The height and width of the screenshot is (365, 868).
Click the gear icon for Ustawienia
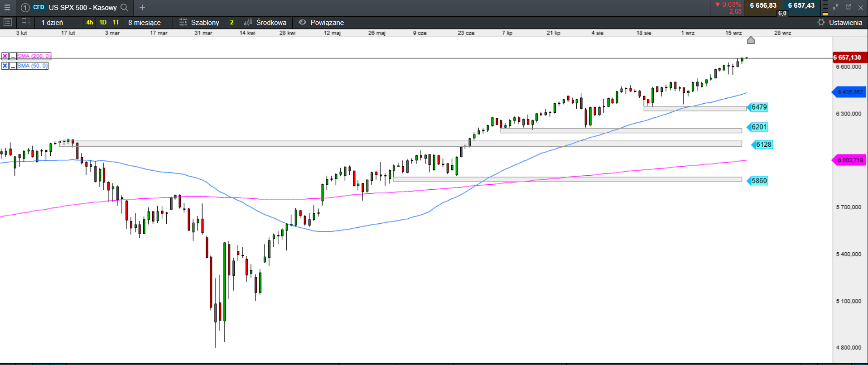tap(821, 22)
